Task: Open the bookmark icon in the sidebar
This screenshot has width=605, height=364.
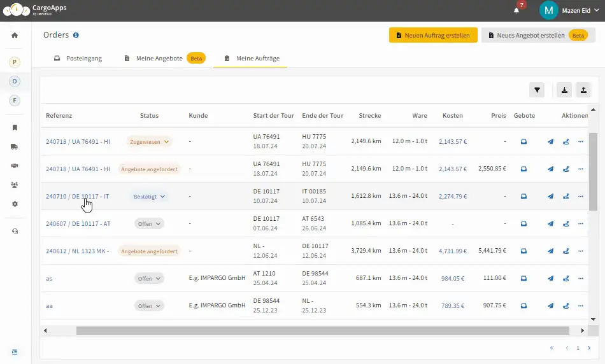Action: coord(15,128)
